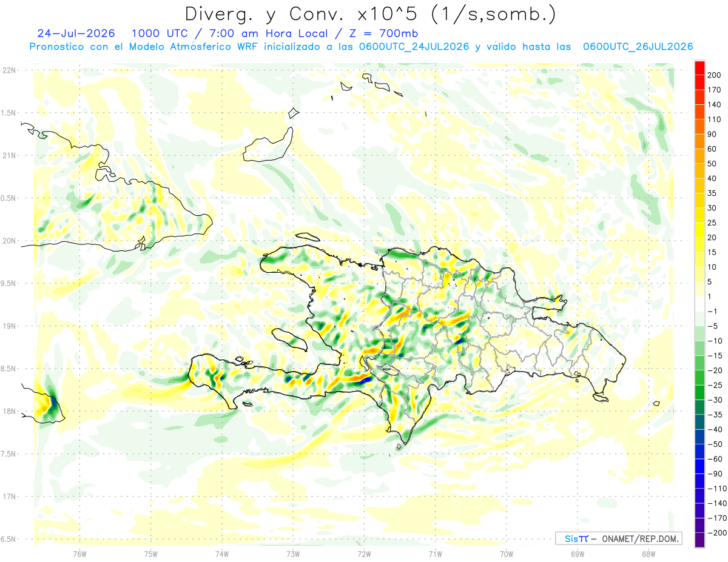Image resolution: width=728 pixels, height=562 pixels.
Task: Click the '73W' longitude label
Action: (x=293, y=555)
